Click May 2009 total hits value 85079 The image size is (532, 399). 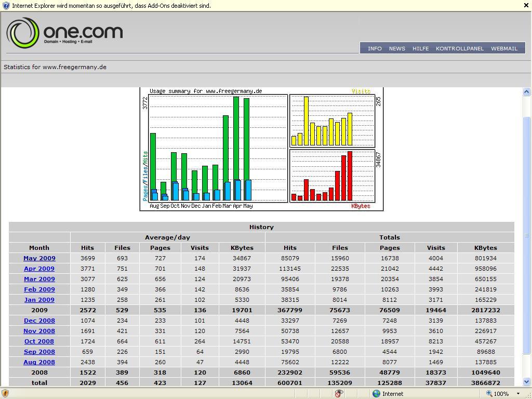(x=290, y=258)
